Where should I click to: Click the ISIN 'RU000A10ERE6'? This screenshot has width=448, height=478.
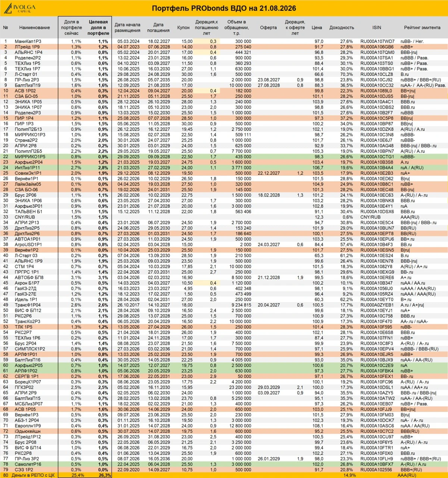point(377,277)
